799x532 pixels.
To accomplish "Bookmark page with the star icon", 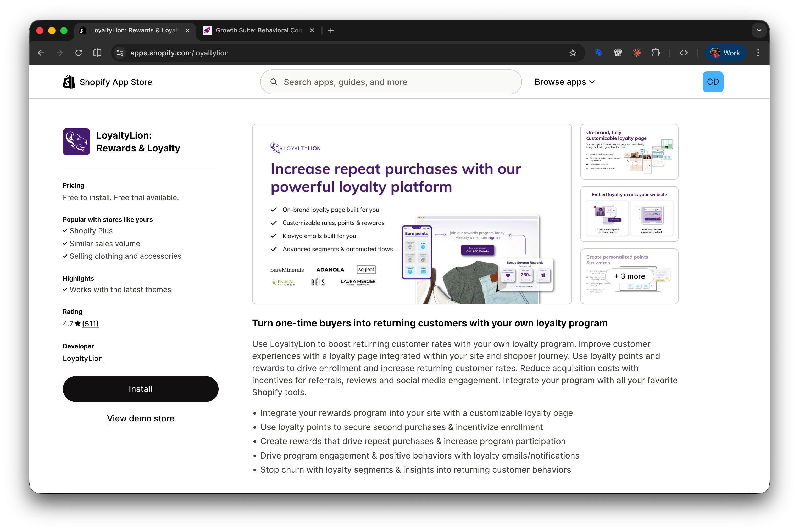I will click(573, 53).
